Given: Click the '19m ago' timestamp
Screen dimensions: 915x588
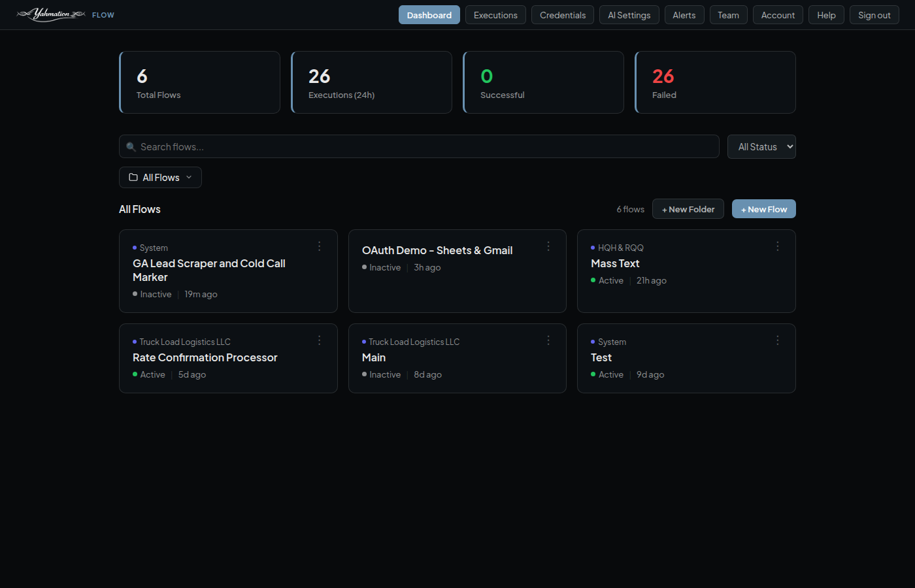Looking at the screenshot, I should [201, 294].
